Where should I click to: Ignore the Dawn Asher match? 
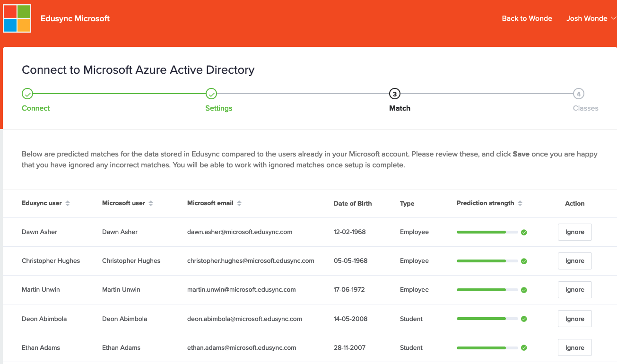575,232
